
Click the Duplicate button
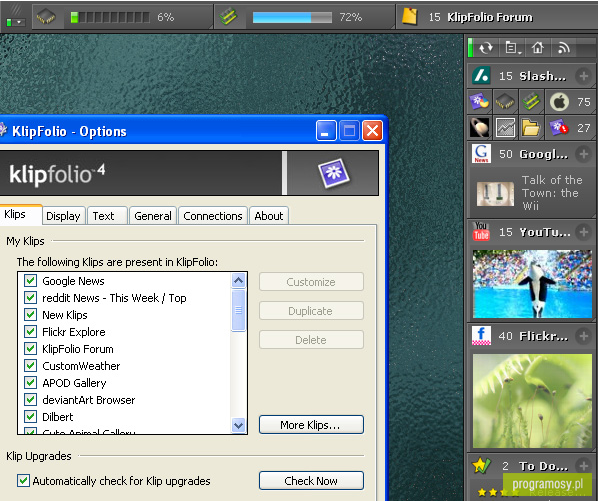[311, 311]
